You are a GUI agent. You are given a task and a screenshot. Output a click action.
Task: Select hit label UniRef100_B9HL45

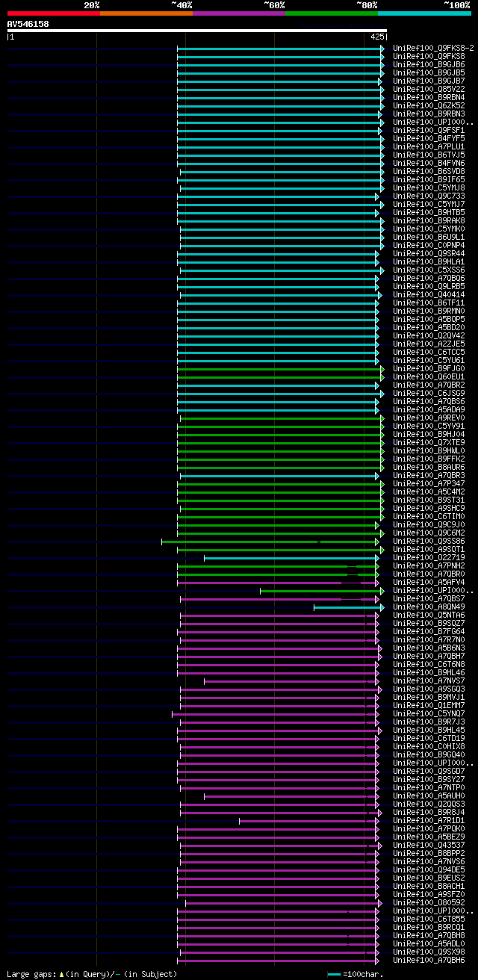point(429,730)
